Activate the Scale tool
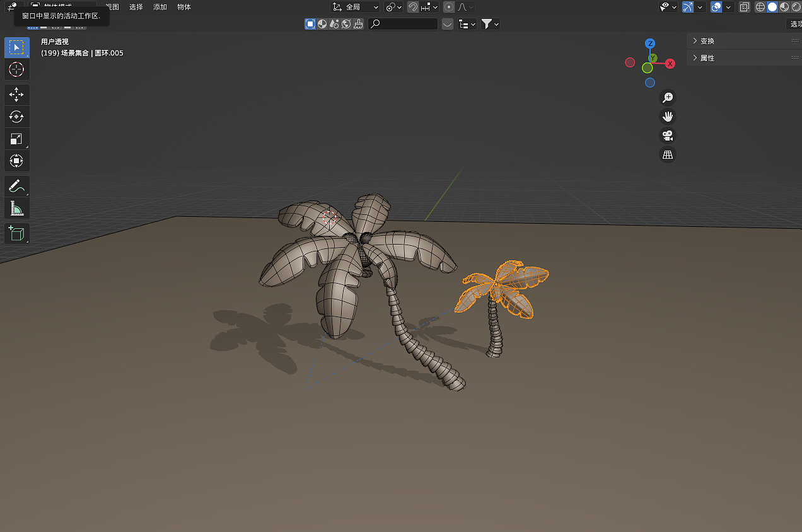 click(x=16, y=139)
